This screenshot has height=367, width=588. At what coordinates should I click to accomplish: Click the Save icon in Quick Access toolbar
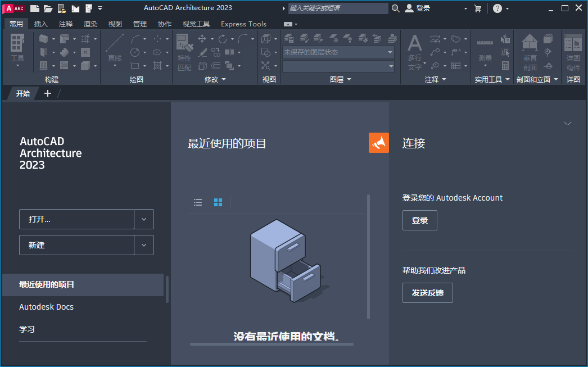[62, 8]
